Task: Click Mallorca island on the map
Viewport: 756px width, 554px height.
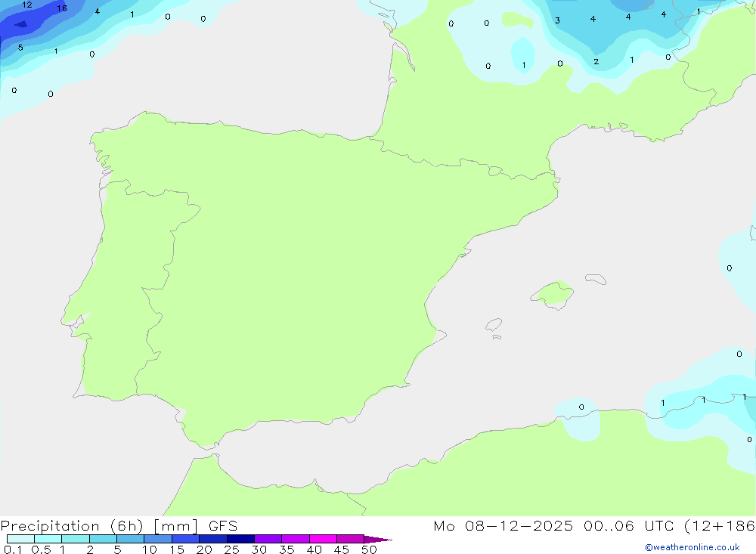Action: (x=553, y=294)
